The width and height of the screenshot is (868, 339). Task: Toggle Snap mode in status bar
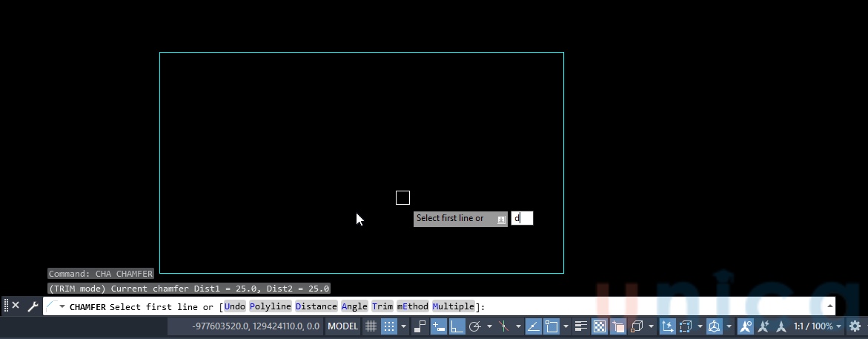pos(389,326)
